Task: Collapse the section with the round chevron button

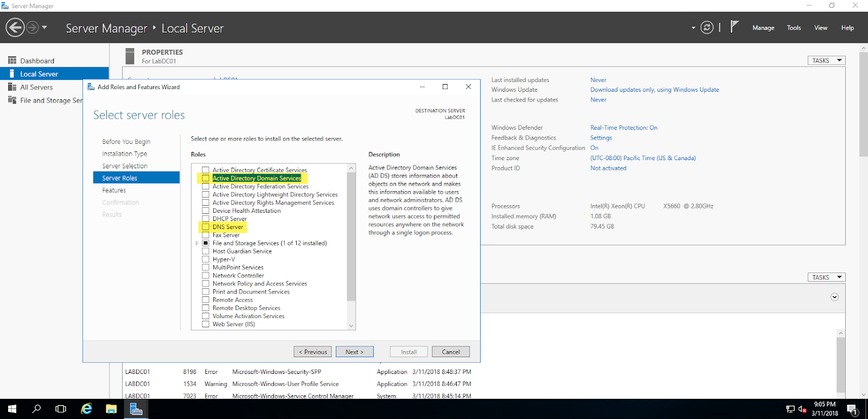Action: [x=834, y=297]
